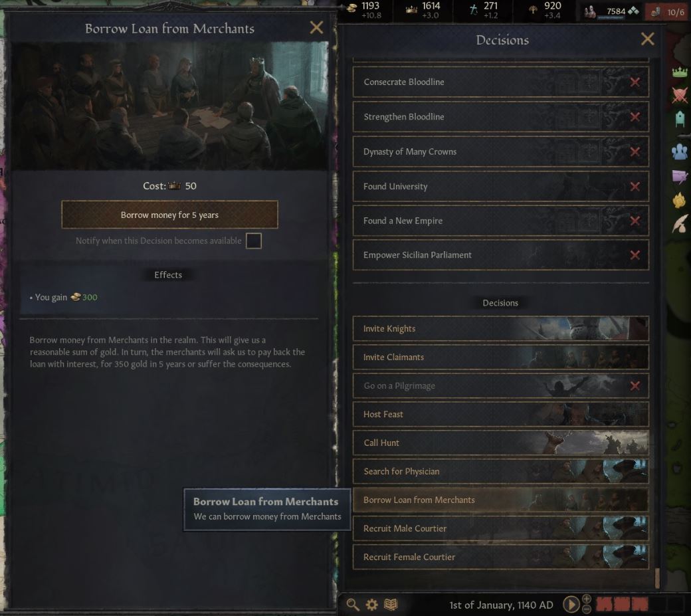Increase game speed with plus button
The image size is (691, 616).
point(587,599)
